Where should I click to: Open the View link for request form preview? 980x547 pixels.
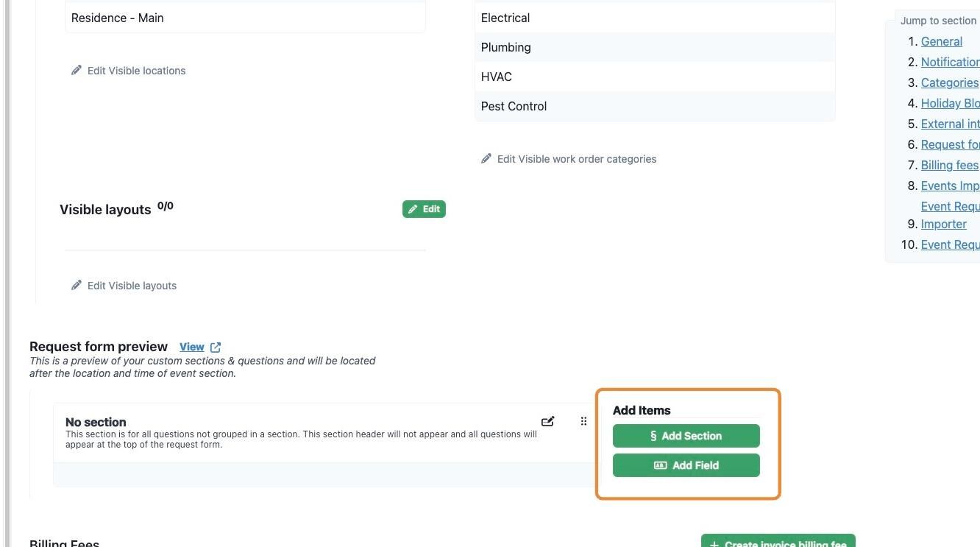(x=192, y=347)
